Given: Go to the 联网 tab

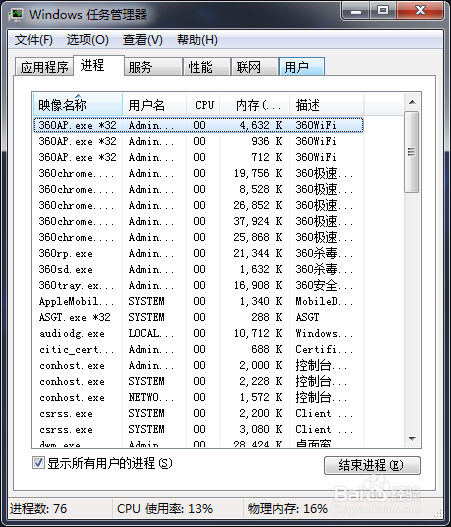Looking at the screenshot, I should click(255, 67).
